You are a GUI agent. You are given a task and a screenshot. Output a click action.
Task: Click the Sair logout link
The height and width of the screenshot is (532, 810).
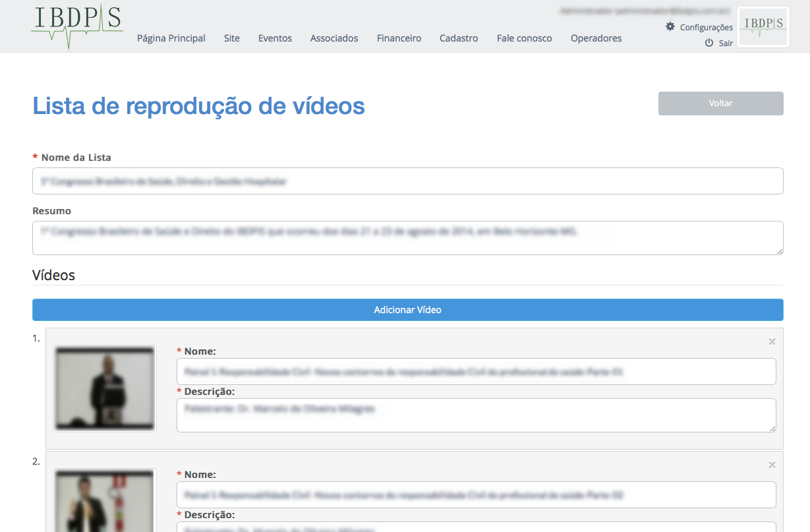coord(726,43)
